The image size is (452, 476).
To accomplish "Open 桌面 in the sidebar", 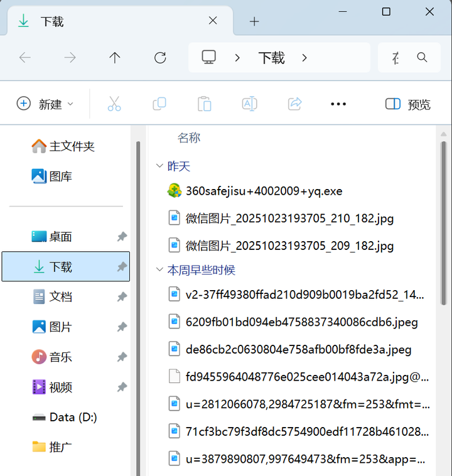I will click(52, 237).
